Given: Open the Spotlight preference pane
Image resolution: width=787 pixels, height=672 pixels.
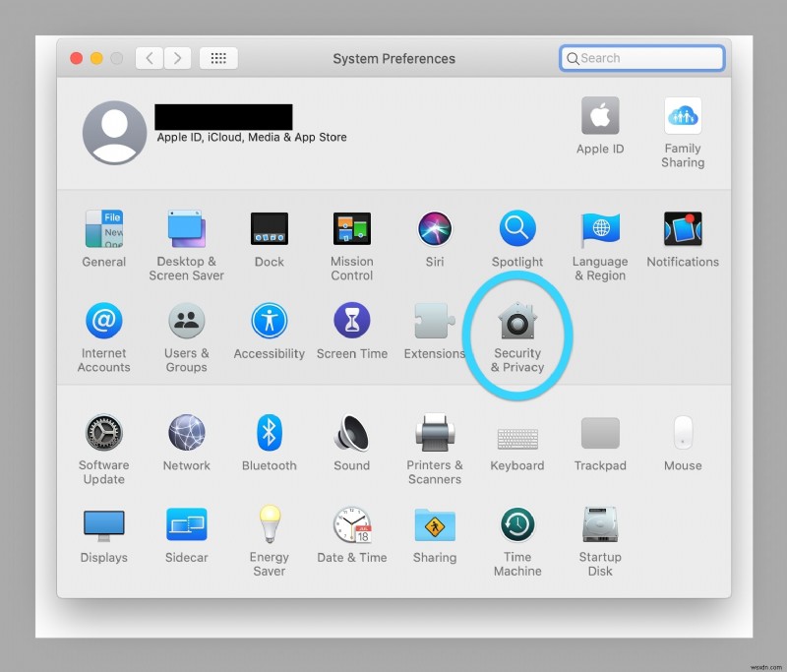Looking at the screenshot, I should coord(516,229).
